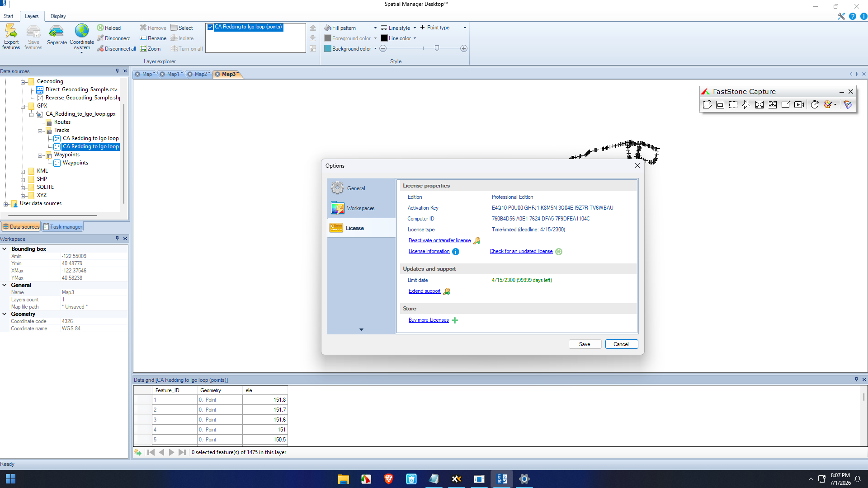Click the FastStone Capture screen recorder icon
Viewport: 868px width, 488px height.
[799, 104]
